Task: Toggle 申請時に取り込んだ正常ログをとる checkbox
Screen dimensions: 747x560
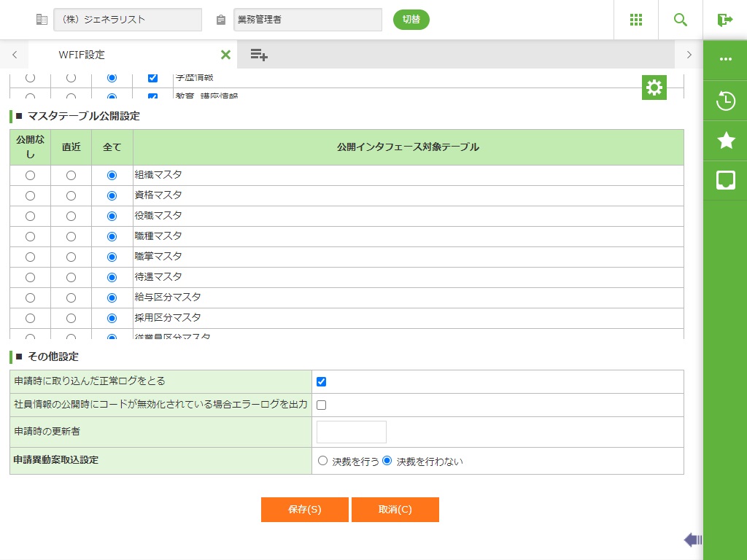Action: click(321, 381)
